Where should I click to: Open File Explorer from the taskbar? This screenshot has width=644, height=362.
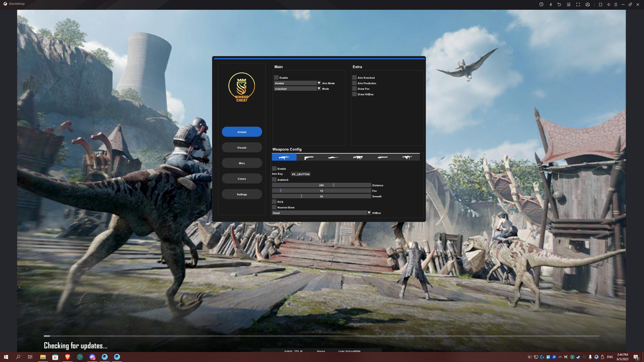pos(43,357)
